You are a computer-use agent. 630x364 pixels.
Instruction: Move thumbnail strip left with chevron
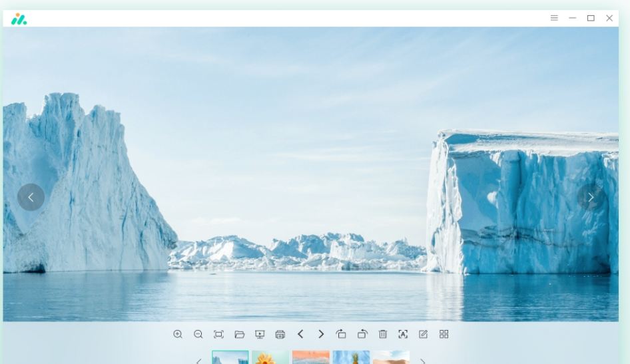pyautogui.click(x=198, y=361)
